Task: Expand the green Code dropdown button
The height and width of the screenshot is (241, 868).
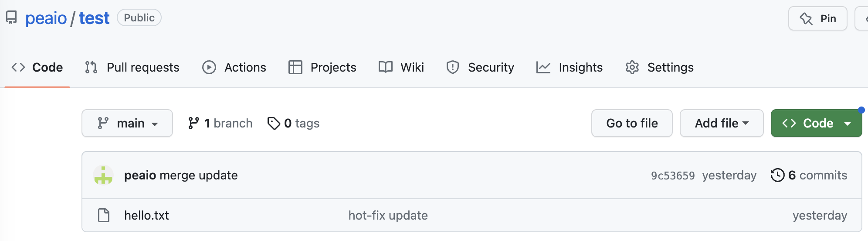Action: point(816,123)
